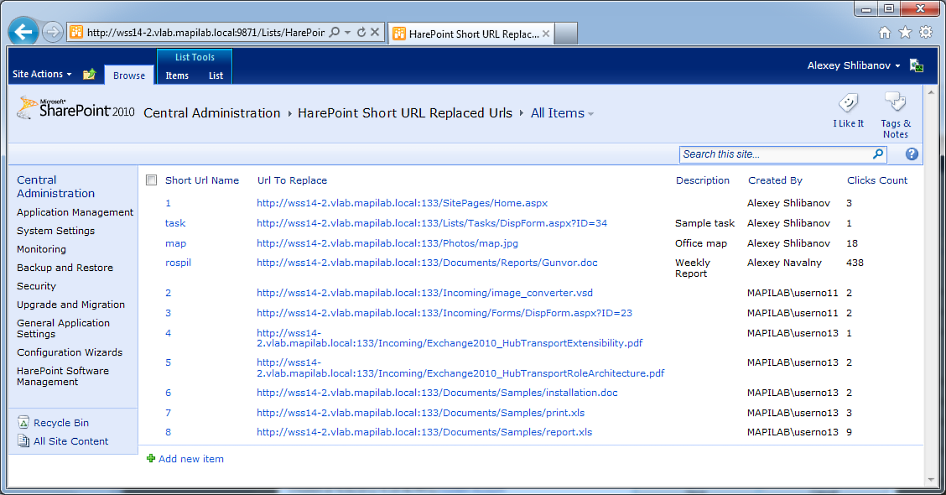Open Application Management in sidebar

point(75,212)
